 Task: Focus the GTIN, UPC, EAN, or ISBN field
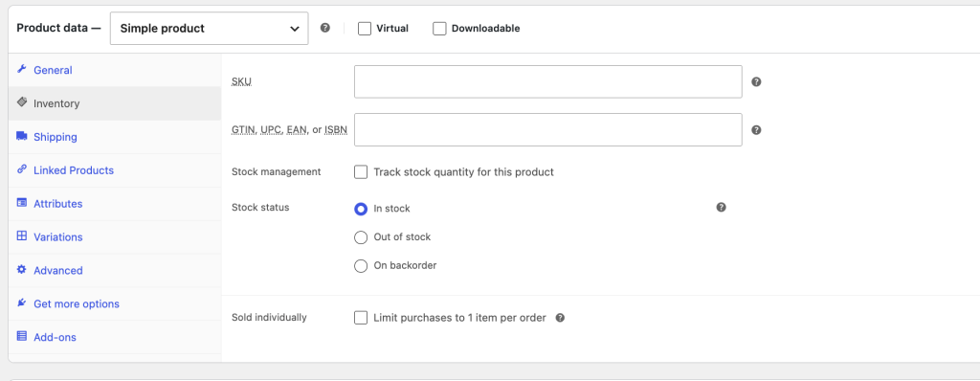(x=548, y=129)
